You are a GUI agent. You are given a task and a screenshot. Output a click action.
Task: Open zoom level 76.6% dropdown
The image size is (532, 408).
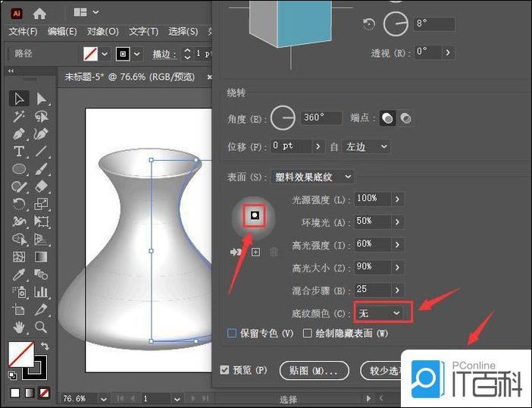coord(104,398)
